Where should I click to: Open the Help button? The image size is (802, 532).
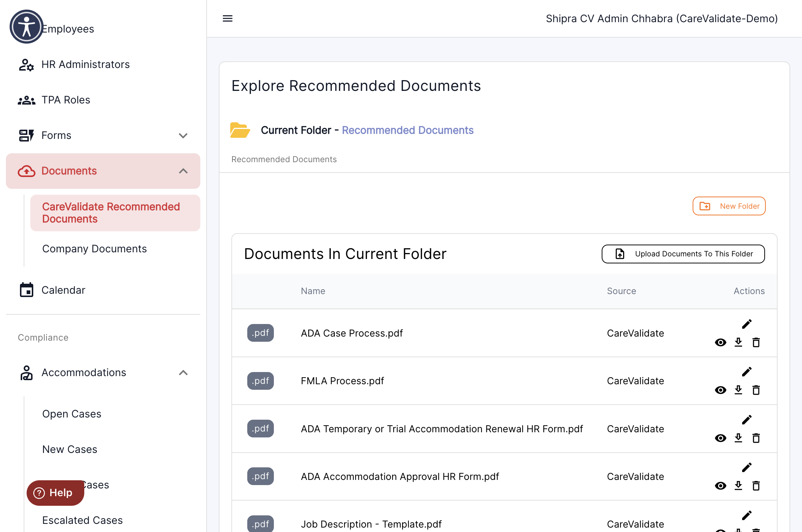pos(55,493)
